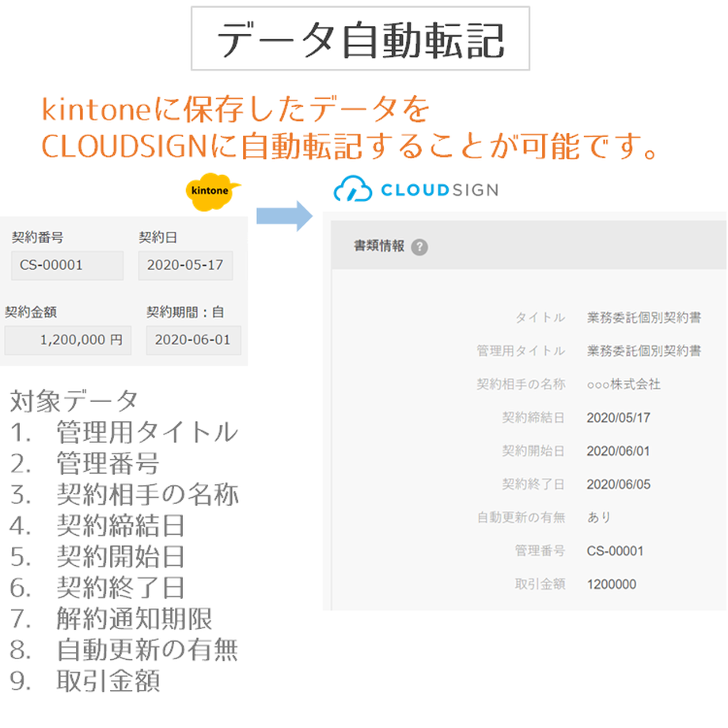Viewport: 728px width, 728px height.
Task: Click the 契約金額 label in kintone form
Action: [x=31, y=312]
